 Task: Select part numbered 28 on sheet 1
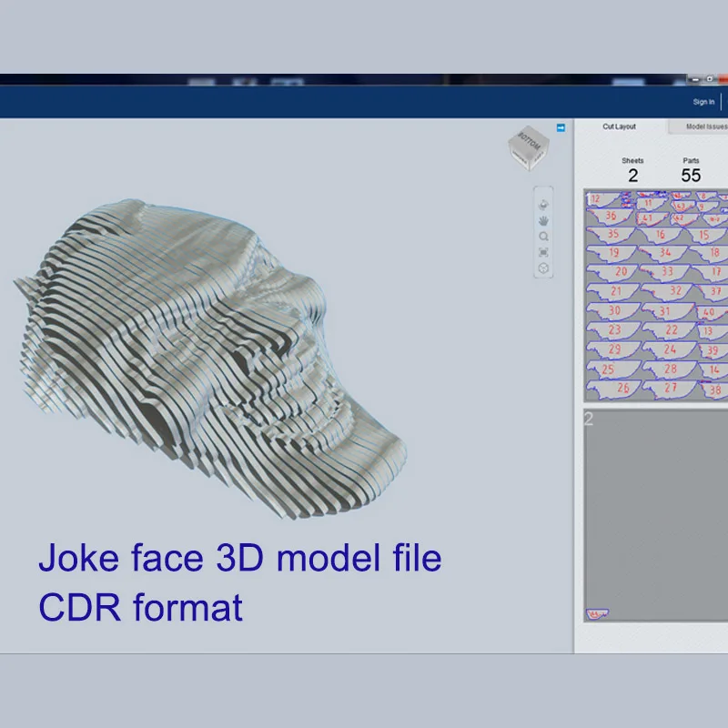[670, 368]
